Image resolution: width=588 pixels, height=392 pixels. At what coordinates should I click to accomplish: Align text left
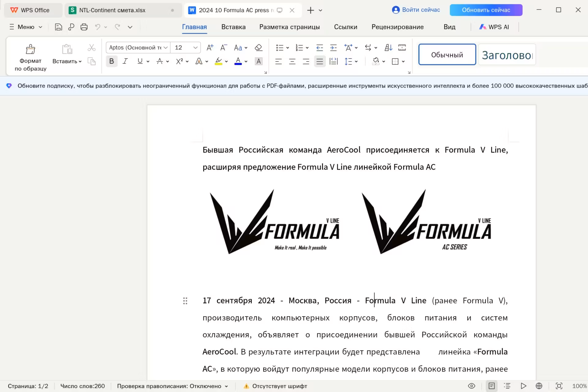pyautogui.click(x=278, y=61)
